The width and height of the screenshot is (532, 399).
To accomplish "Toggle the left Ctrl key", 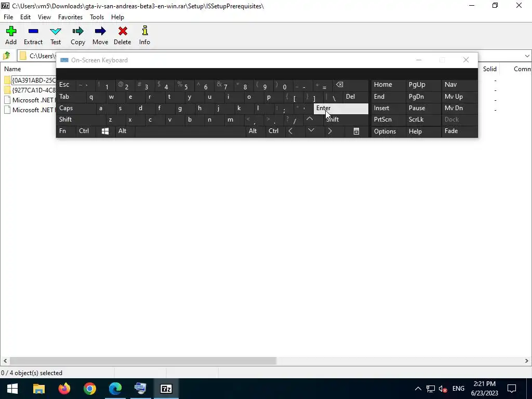I will pyautogui.click(x=86, y=131).
